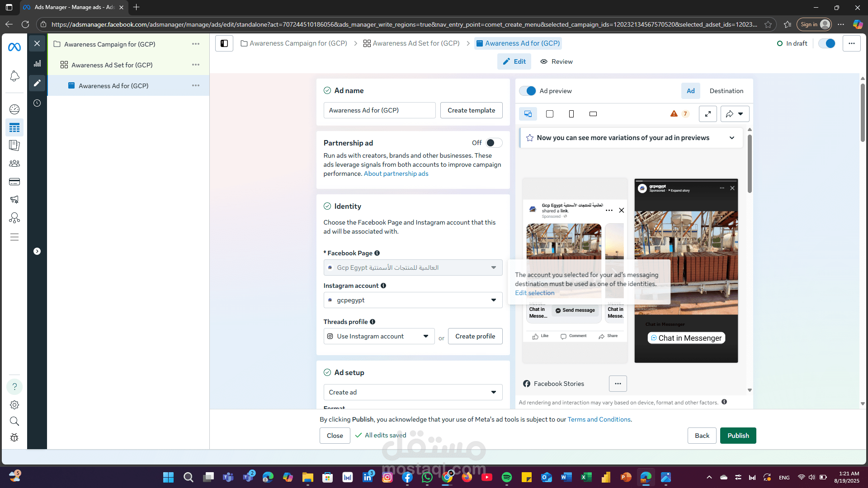Screen dimensions: 868x488
Task: Open the megaphone advertising settings icon
Action: [x=14, y=200]
